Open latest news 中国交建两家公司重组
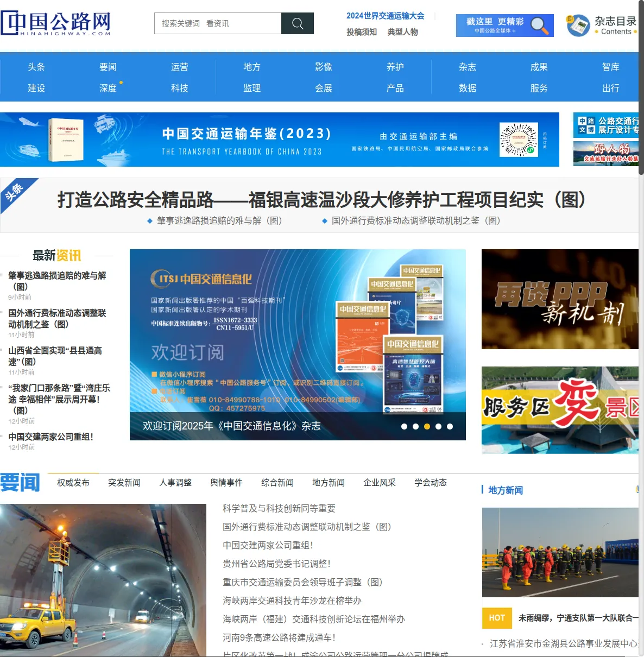Screen dimensions: 644x657 pyautogui.click(x=50, y=437)
